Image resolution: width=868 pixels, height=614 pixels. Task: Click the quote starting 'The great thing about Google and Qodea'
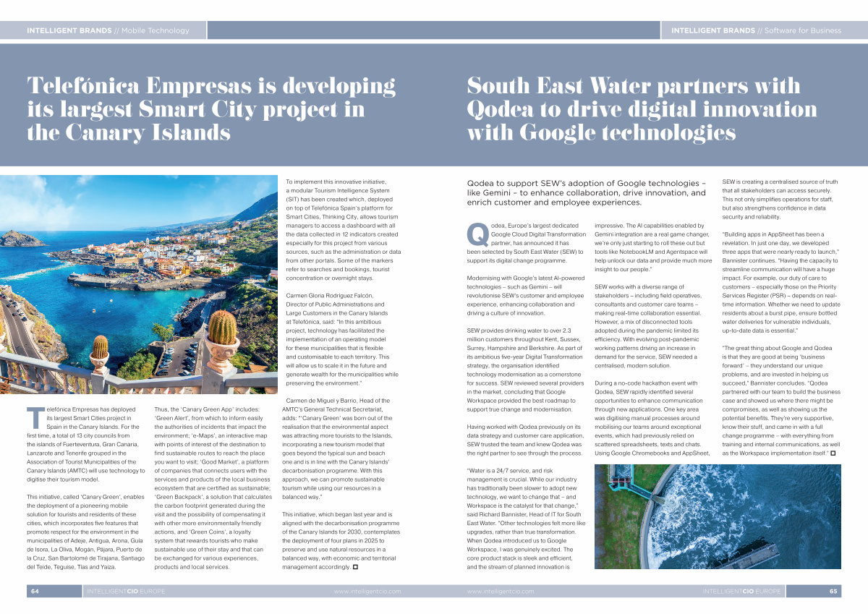[x=780, y=400]
